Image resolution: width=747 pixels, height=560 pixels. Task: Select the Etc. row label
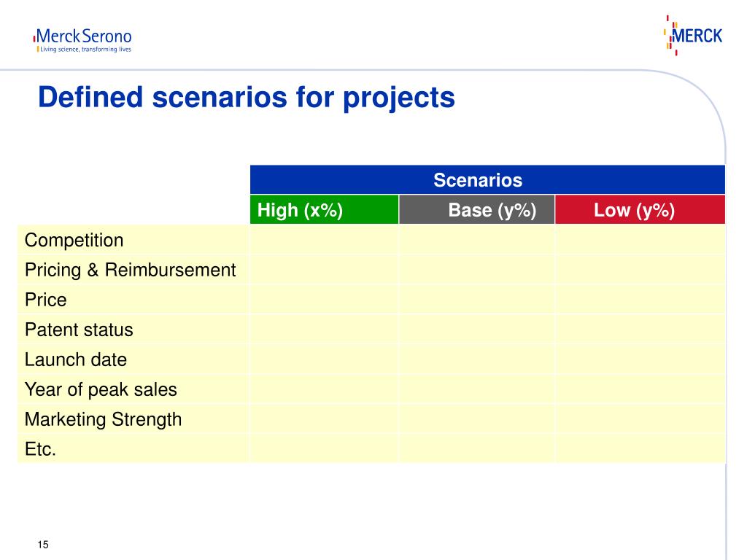pyautogui.click(x=40, y=449)
